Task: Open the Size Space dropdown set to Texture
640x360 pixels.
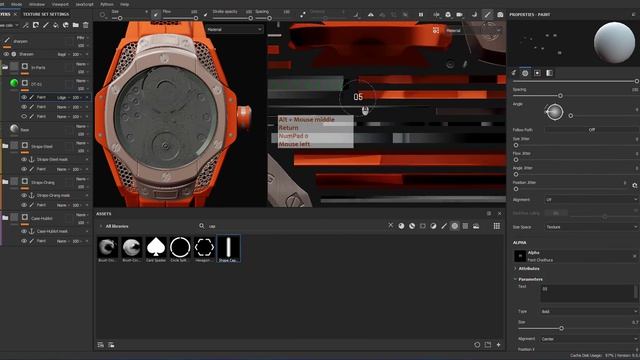Action: [591, 227]
